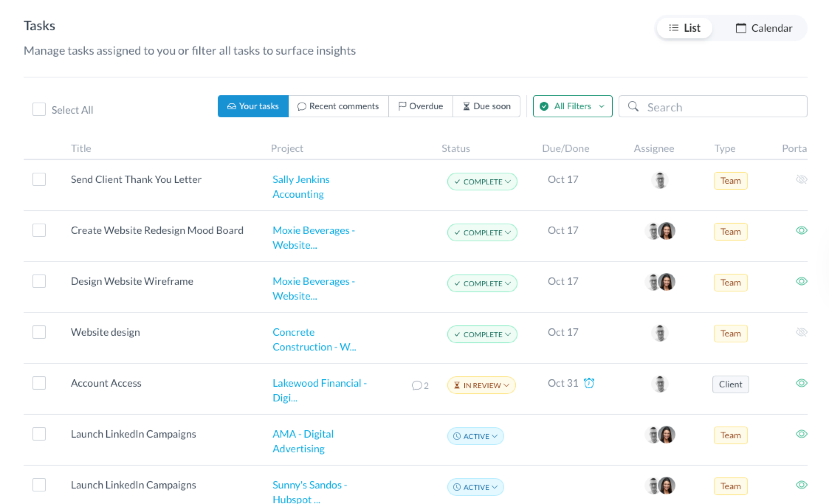Click the Client type badge on Account Access

pyautogui.click(x=730, y=384)
